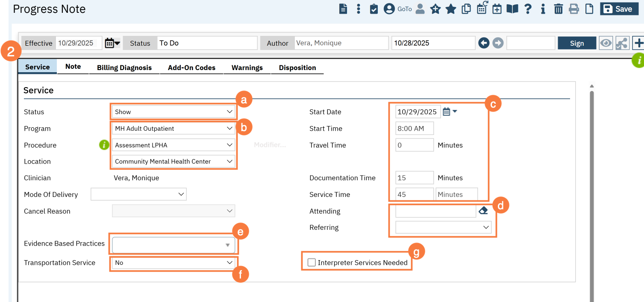
Task: Click the printer icon in toolbar
Action: coord(573,9)
